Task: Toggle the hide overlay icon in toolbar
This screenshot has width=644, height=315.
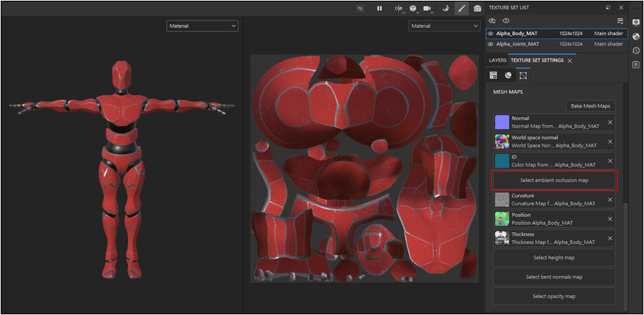Action: [x=360, y=8]
